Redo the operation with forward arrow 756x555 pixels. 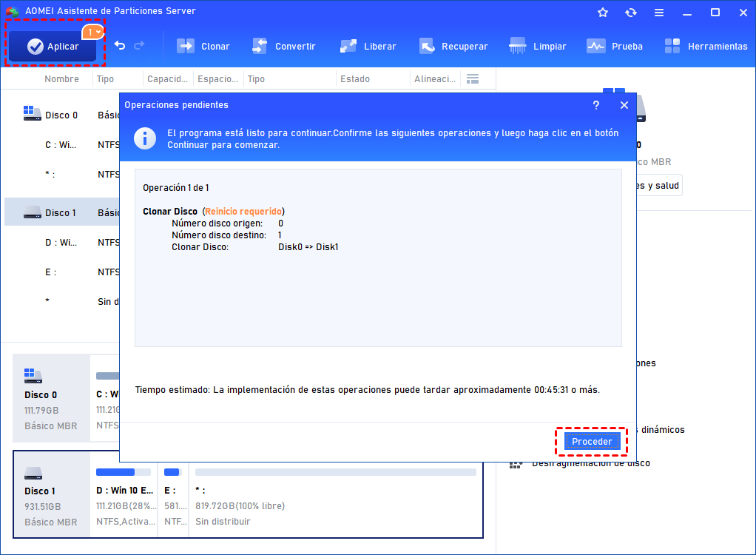pyautogui.click(x=139, y=45)
